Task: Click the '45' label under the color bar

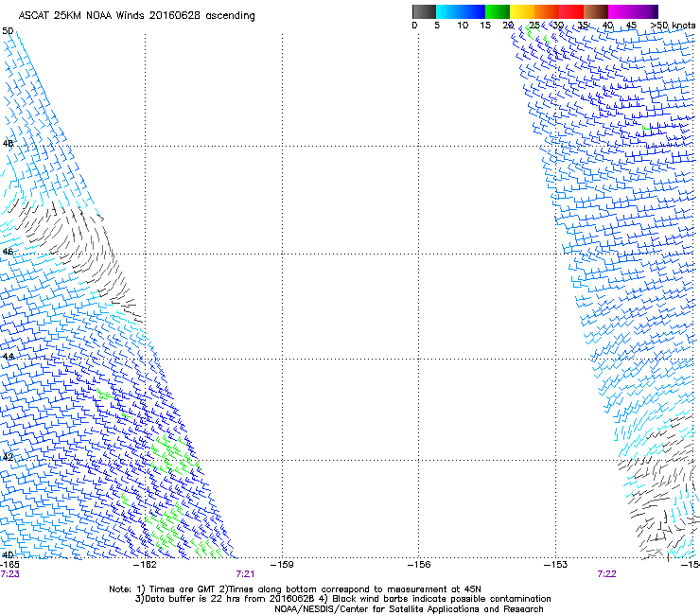Action: 631,26
